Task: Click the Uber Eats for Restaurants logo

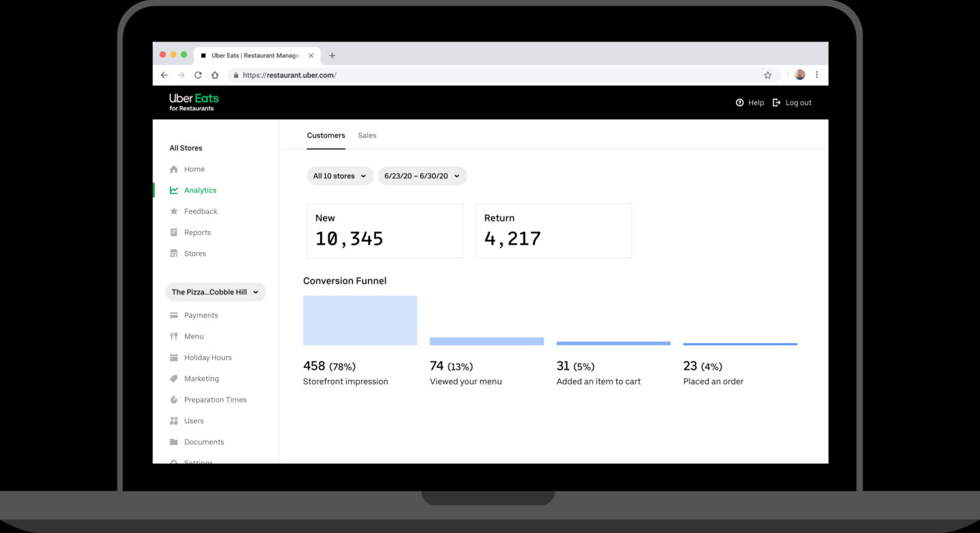Action: (194, 102)
